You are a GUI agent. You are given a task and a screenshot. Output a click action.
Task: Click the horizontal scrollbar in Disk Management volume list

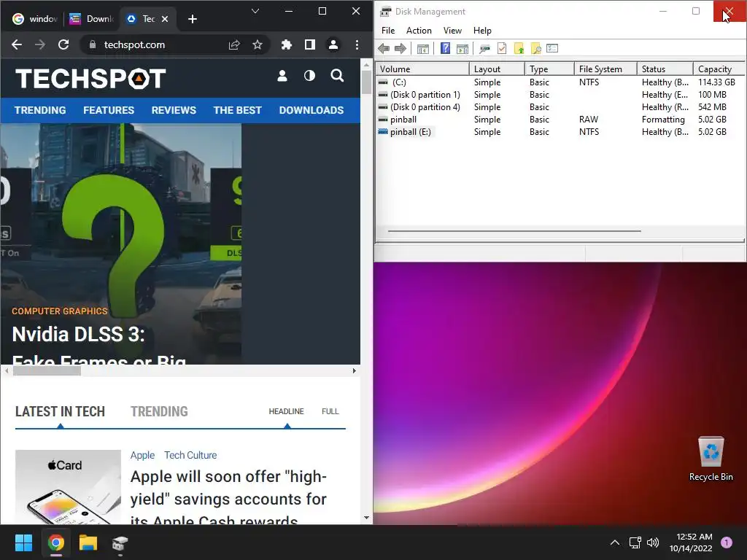(x=514, y=231)
